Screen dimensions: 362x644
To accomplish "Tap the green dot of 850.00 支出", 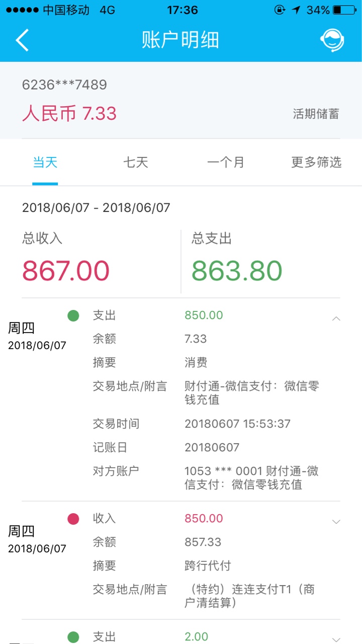I will click(x=73, y=316).
